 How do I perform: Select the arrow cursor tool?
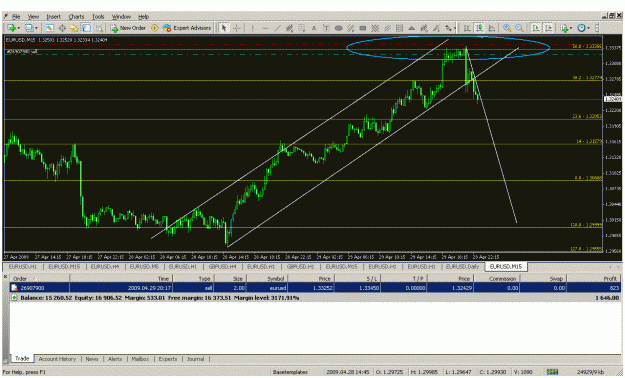224,28
